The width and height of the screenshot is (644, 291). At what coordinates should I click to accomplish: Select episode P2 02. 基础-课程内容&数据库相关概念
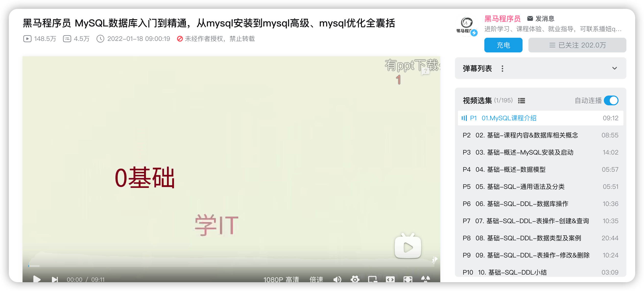(x=540, y=135)
